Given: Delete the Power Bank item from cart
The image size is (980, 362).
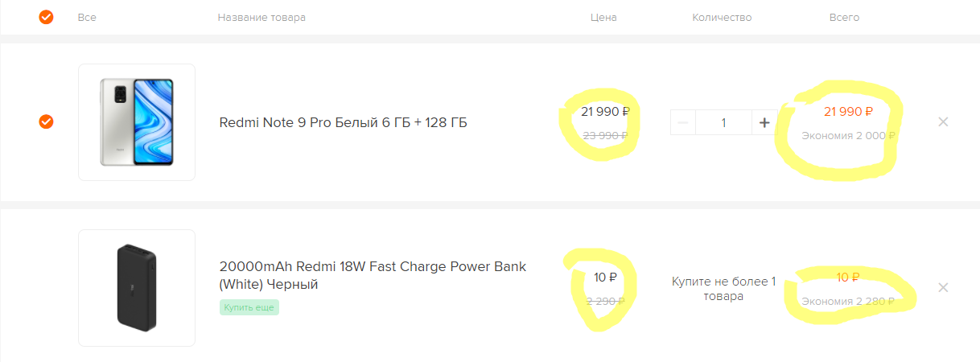Looking at the screenshot, I should [943, 287].
